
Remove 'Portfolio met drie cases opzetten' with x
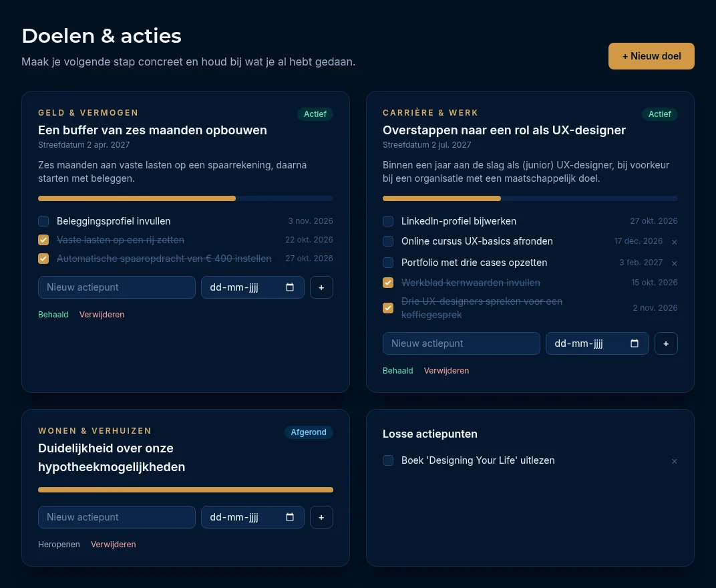point(674,263)
